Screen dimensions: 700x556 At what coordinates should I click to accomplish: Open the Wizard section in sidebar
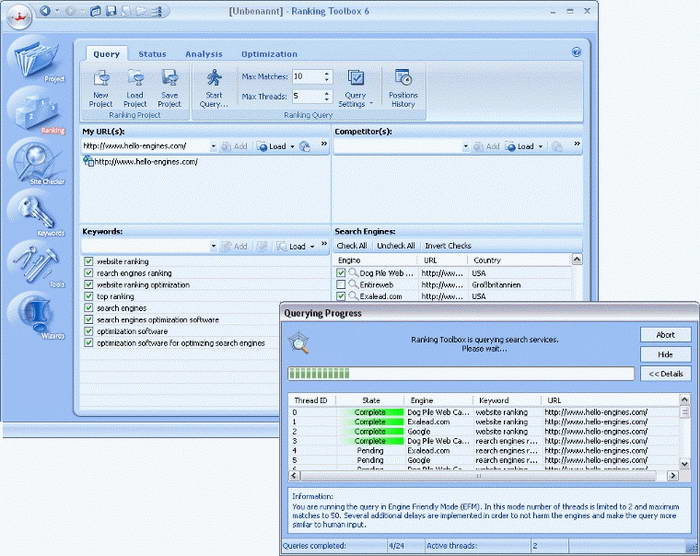click(x=37, y=316)
